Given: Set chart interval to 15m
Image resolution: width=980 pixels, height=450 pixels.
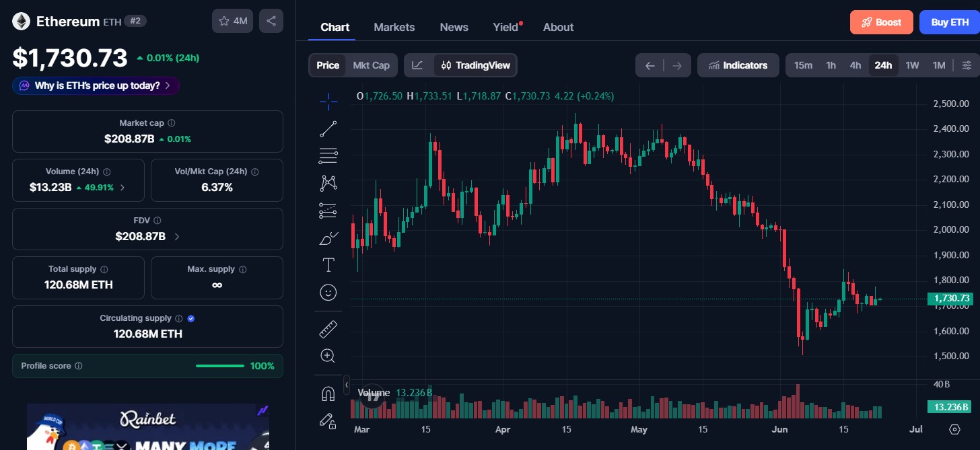Looking at the screenshot, I should 803,65.
